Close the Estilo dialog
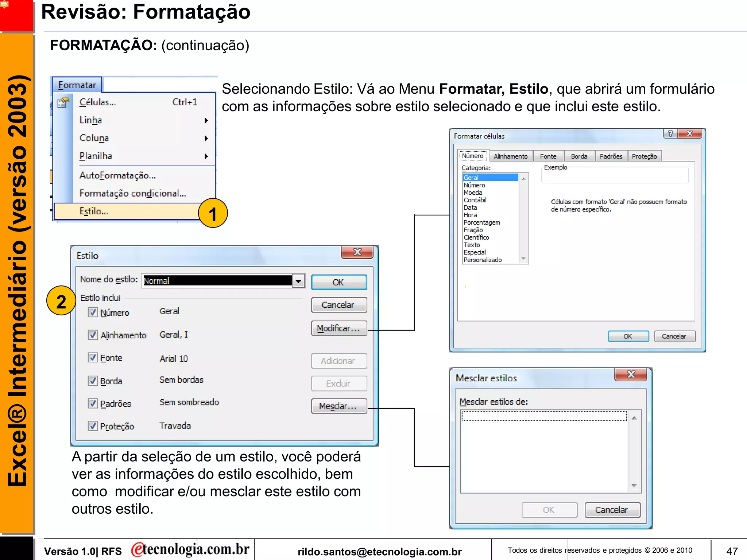This screenshot has height=560, width=747. pyautogui.click(x=357, y=252)
